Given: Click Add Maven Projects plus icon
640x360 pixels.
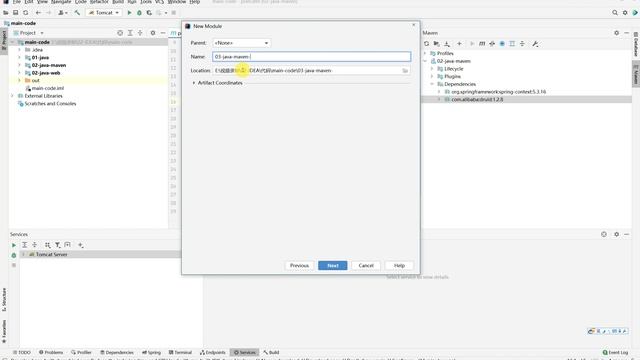Looking at the screenshot, I should [x=459, y=44].
